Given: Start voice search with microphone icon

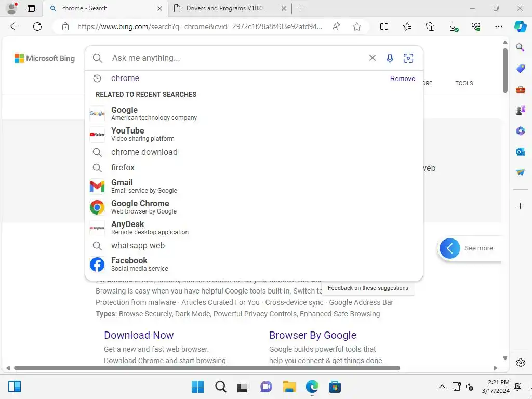Looking at the screenshot, I should click(390, 58).
